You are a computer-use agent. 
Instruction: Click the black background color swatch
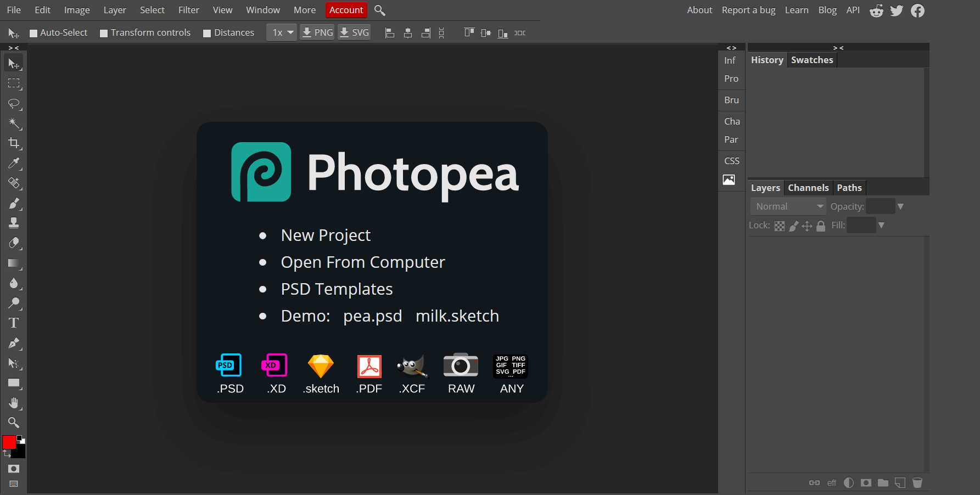[x=20, y=452]
